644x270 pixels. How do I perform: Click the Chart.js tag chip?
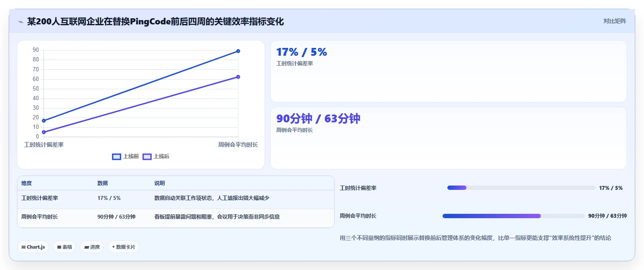point(33,247)
